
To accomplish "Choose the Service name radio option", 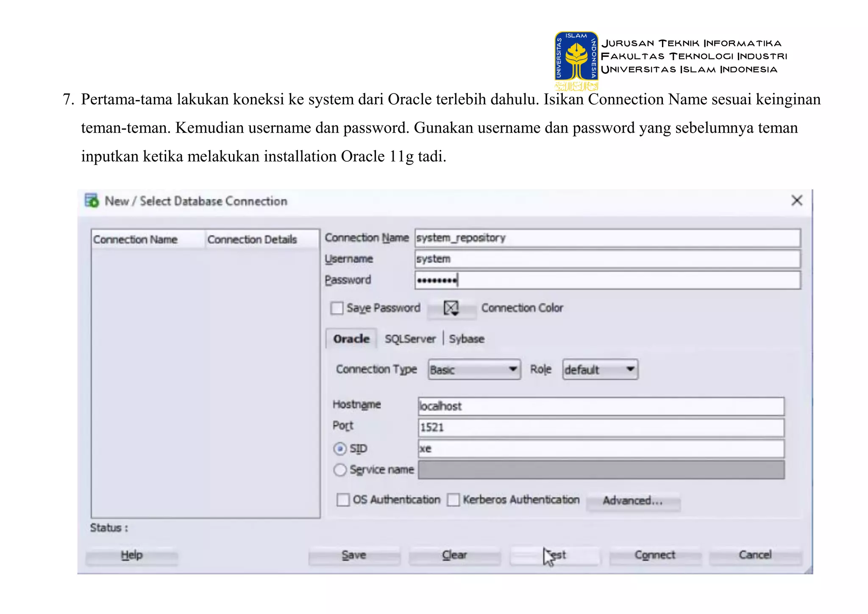I will tap(340, 470).
